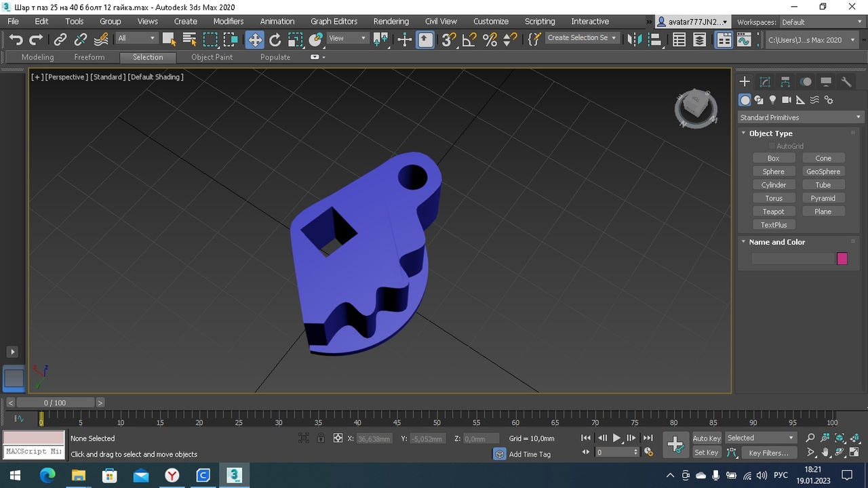Toggle the Spinner Snap button
Screen dimensions: 868x488
pyautogui.click(x=510, y=40)
